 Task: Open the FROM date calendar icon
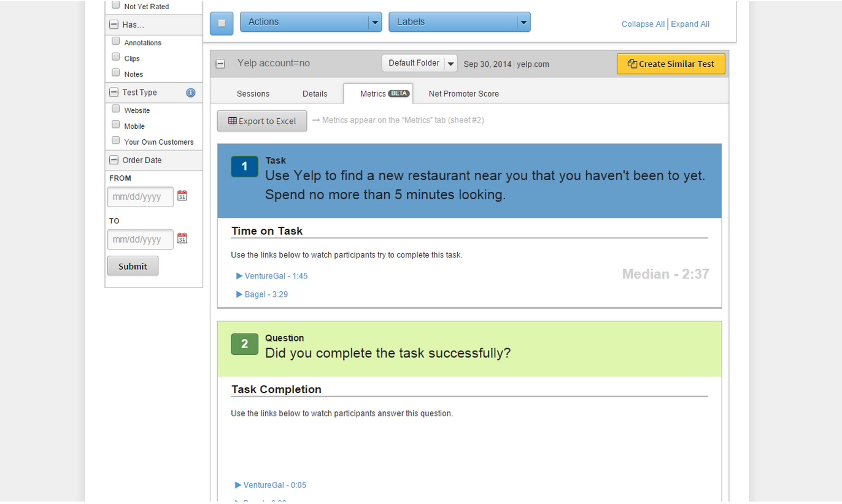[182, 196]
